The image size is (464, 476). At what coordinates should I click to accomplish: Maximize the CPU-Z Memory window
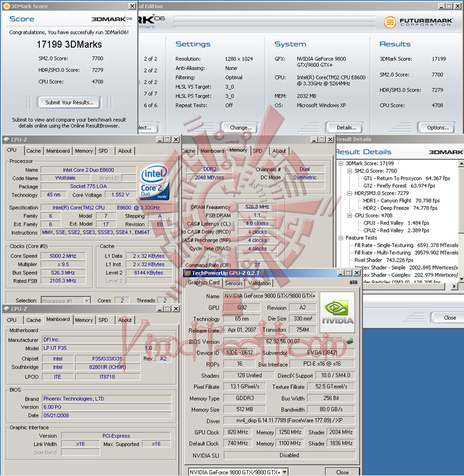tap(322, 139)
